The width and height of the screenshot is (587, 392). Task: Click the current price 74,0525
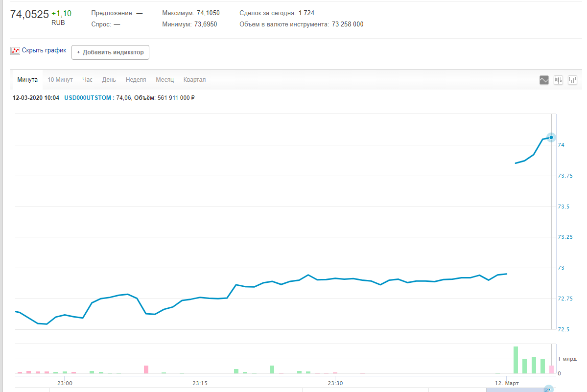click(29, 14)
